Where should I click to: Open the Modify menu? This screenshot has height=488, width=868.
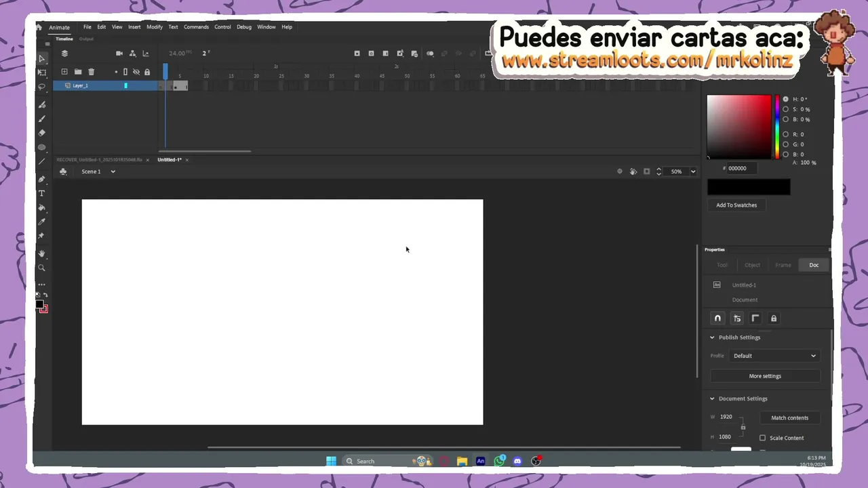click(155, 27)
